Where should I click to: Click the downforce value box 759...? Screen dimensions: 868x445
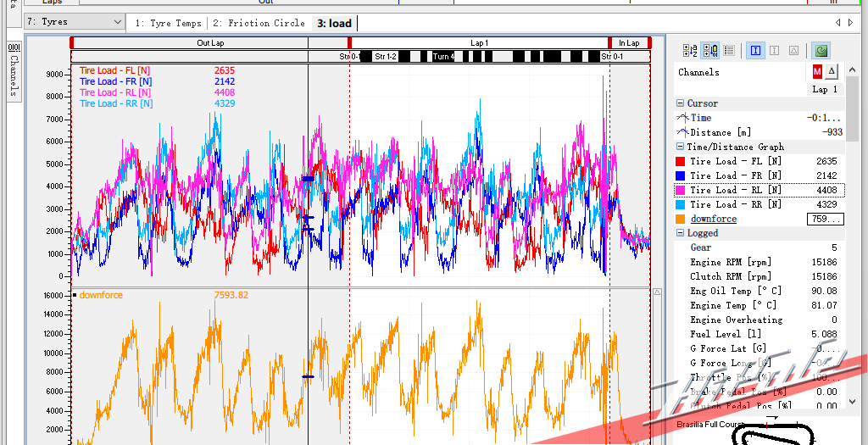826,220
